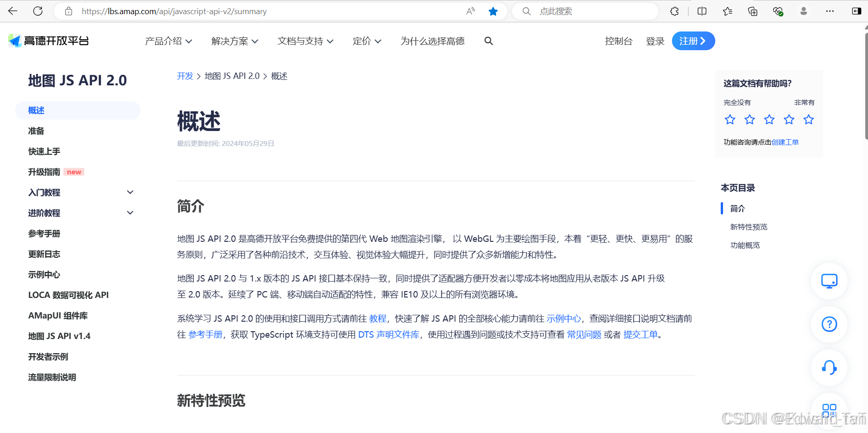Screen dimensions: 868x433
Task: Expand the 入门教程 sidebar section chevron
Action: pos(130,192)
